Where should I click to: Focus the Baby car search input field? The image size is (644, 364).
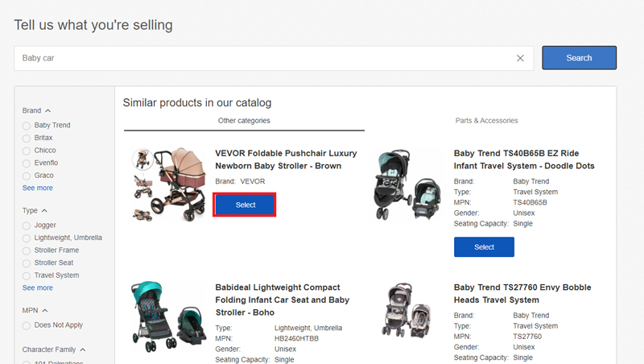(265, 58)
